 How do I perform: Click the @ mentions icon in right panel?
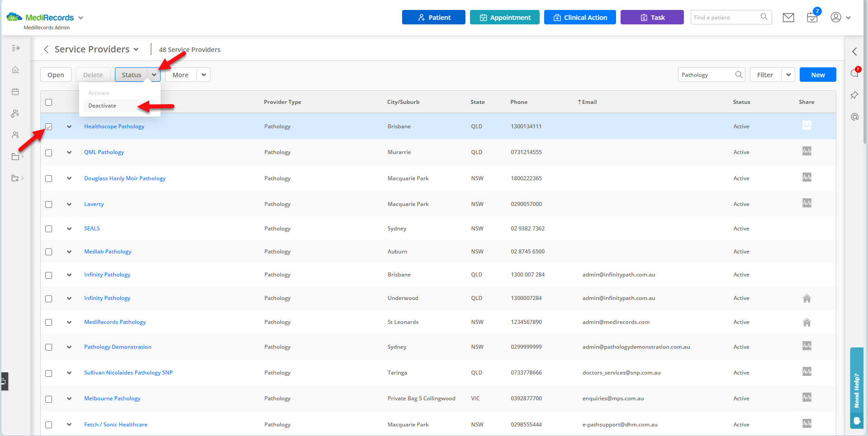click(854, 117)
